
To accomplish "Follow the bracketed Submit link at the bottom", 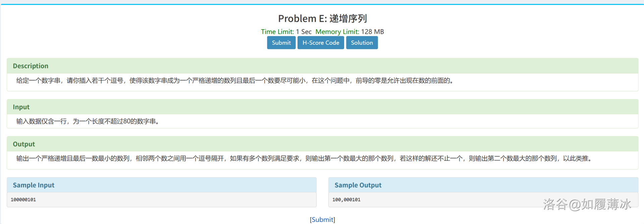I will (x=322, y=220).
